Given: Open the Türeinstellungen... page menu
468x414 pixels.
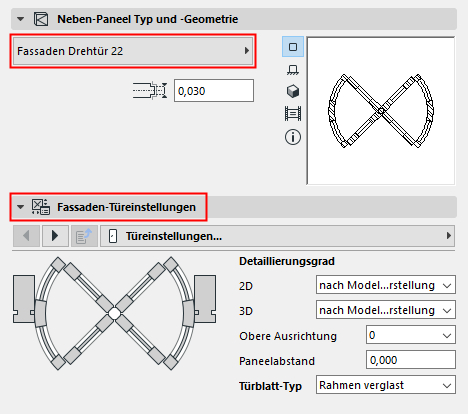Looking at the screenshot, I should tap(277, 236).
